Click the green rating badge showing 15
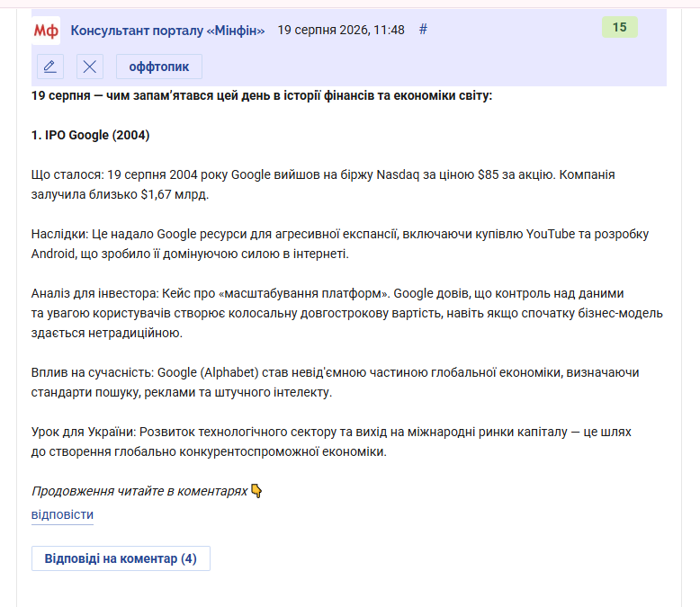700x607 pixels. click(620, 27)
